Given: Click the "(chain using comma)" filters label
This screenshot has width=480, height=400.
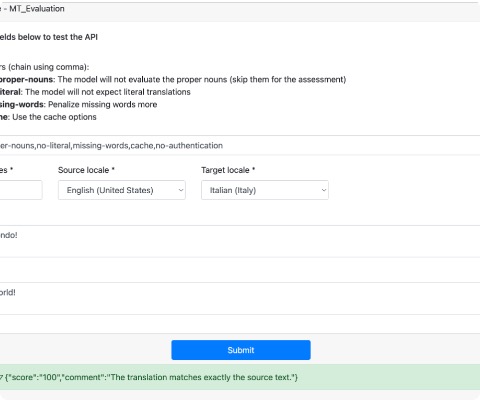Looking at the screenshot, I should [49, 67].
